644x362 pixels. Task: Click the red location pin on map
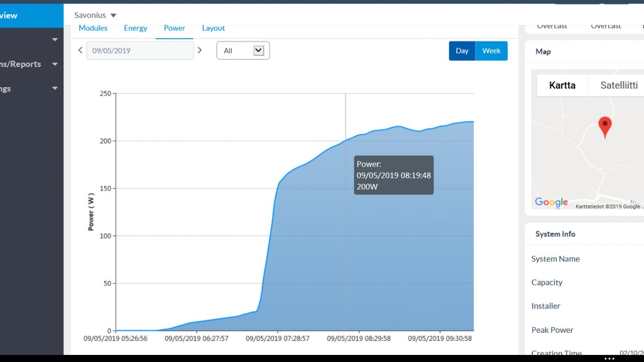[605, 127]
